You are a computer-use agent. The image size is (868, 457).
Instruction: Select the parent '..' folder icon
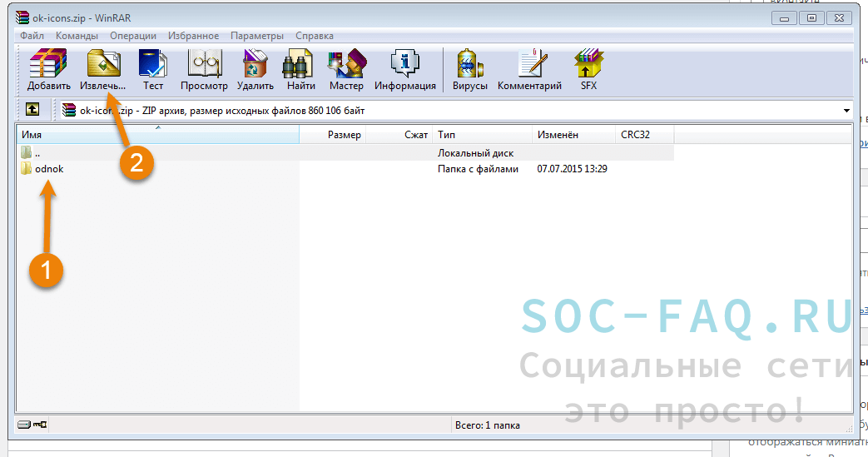coord(26,152)
